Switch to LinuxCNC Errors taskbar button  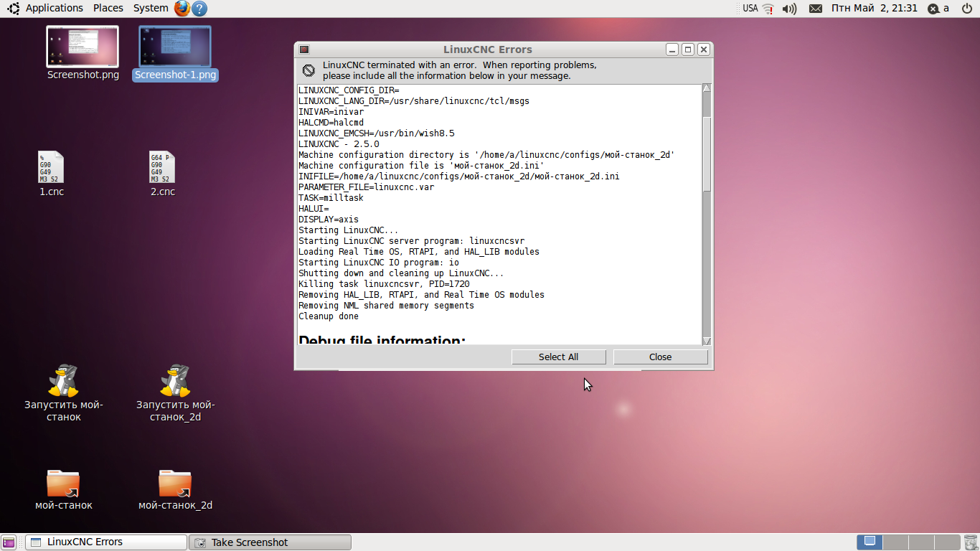pyautogui.click(x=105, y=542)
